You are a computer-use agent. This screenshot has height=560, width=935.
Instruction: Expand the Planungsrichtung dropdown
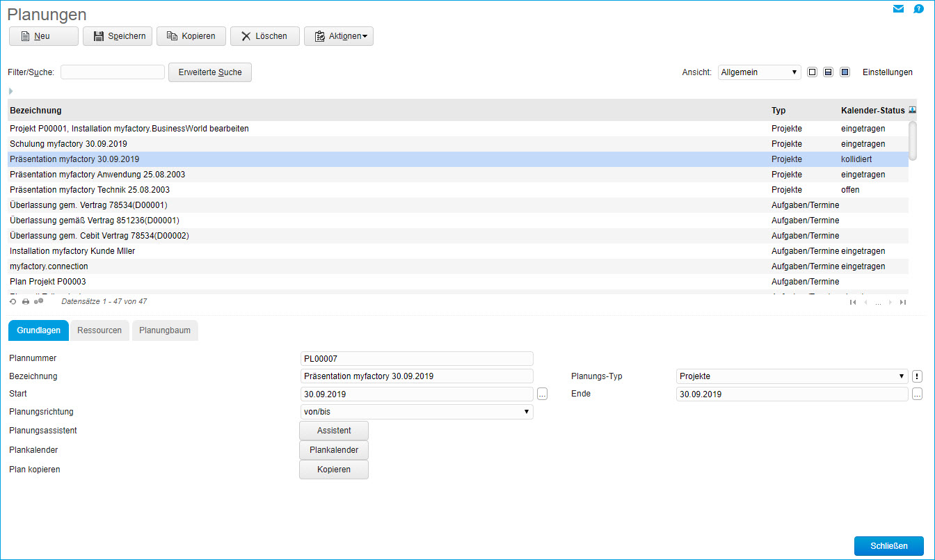416,412
